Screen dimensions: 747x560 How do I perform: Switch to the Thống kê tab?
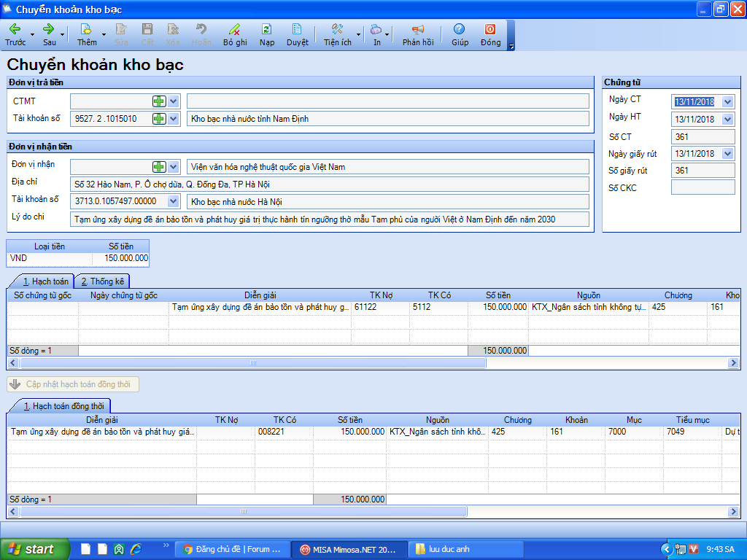101,281
